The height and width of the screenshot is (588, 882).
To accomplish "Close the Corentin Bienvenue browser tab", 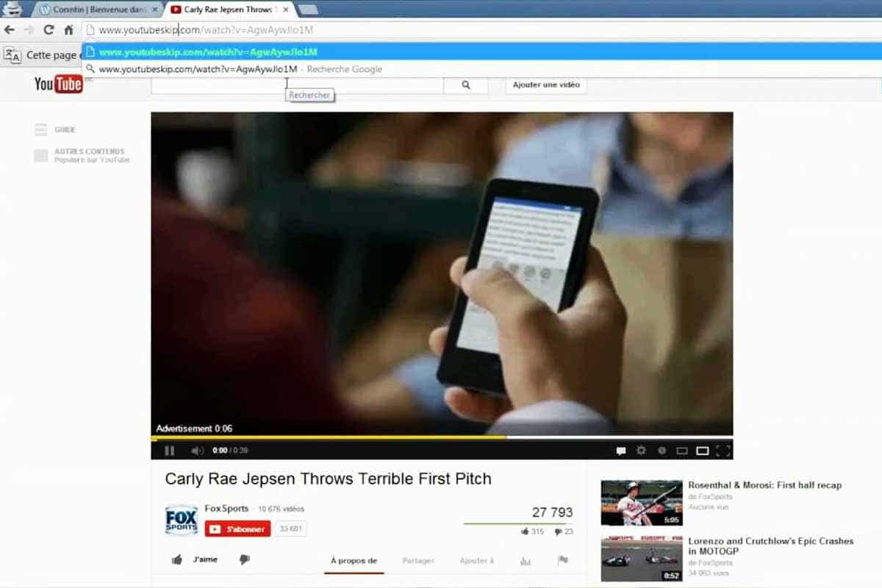I will [154, 10].
